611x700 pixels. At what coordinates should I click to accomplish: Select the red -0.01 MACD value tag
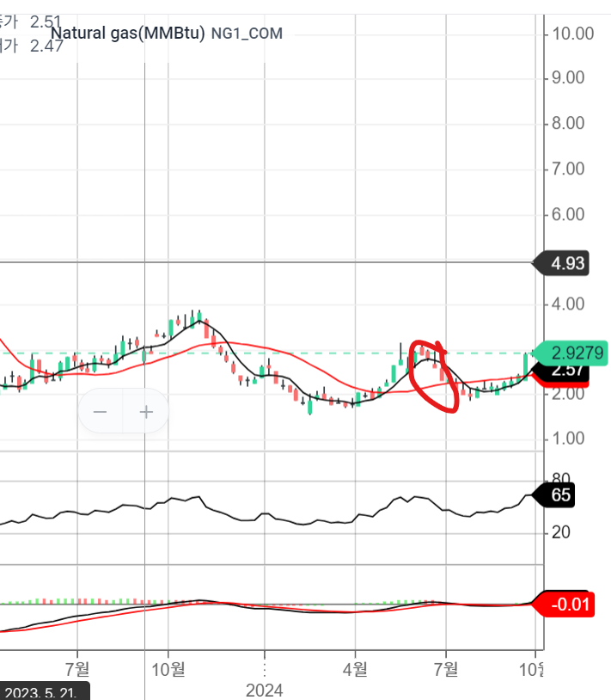click(x=567, y=605)
